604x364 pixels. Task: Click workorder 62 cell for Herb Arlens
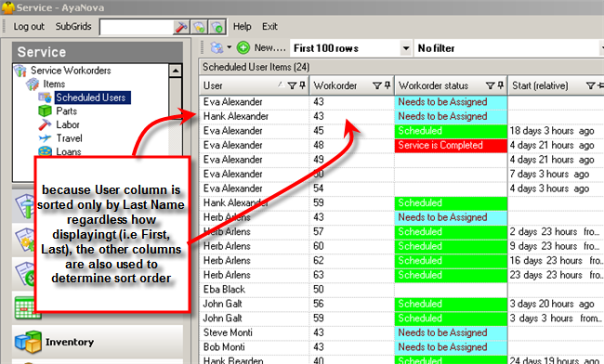[x=351, y=261]
